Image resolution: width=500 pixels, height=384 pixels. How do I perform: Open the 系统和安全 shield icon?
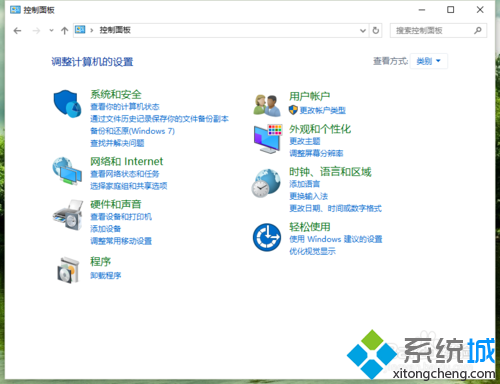pyautogui.click(x=67, y=103)
